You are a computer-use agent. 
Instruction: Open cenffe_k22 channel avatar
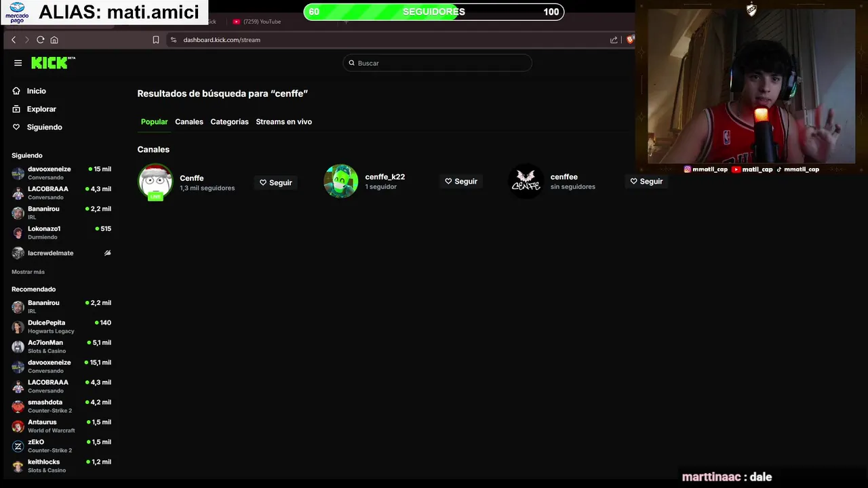[x=340, y=181]
